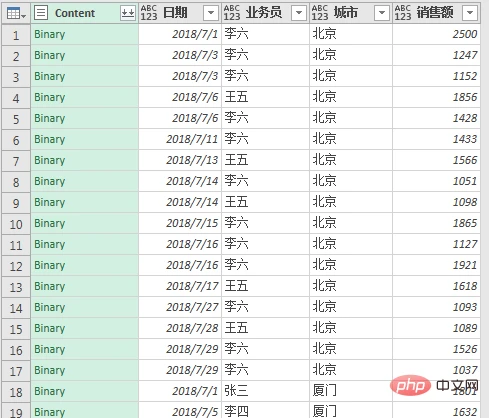Click the date cell 2018/7/15
Viewport: 489px width, 418px height.
(180, 223)
